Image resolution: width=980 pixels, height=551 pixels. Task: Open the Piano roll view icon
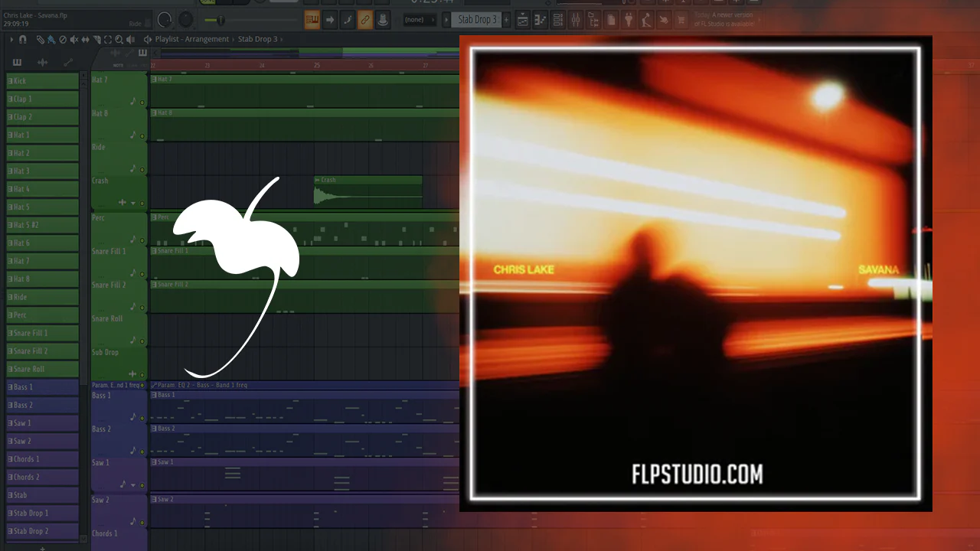(x=541, y=20)
